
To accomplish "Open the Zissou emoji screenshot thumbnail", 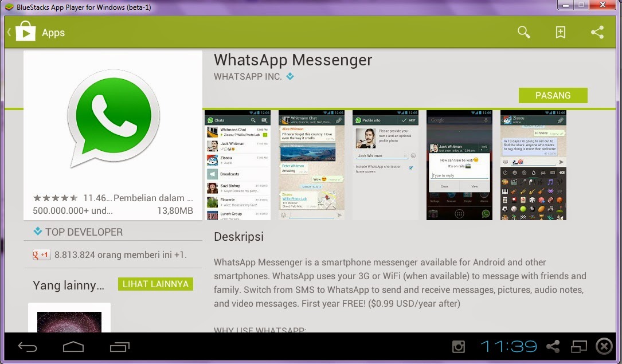I will [x=533, y=165].
